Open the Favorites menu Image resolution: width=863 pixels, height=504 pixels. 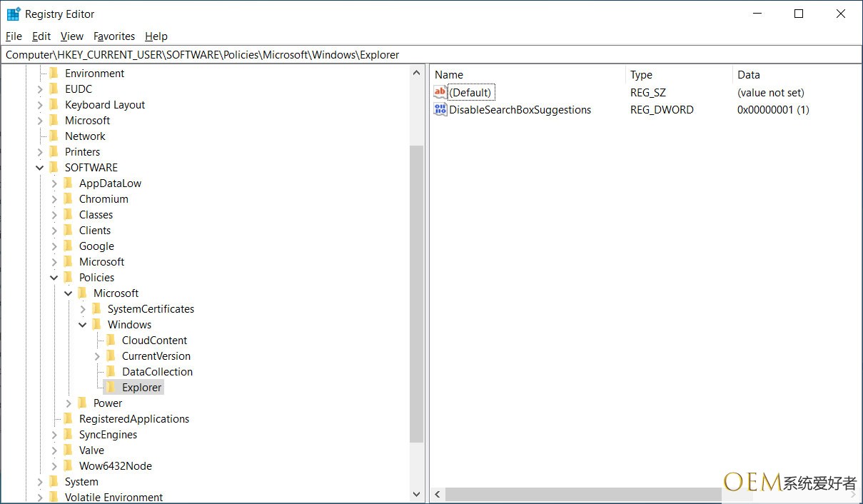(x=114, y=36)
